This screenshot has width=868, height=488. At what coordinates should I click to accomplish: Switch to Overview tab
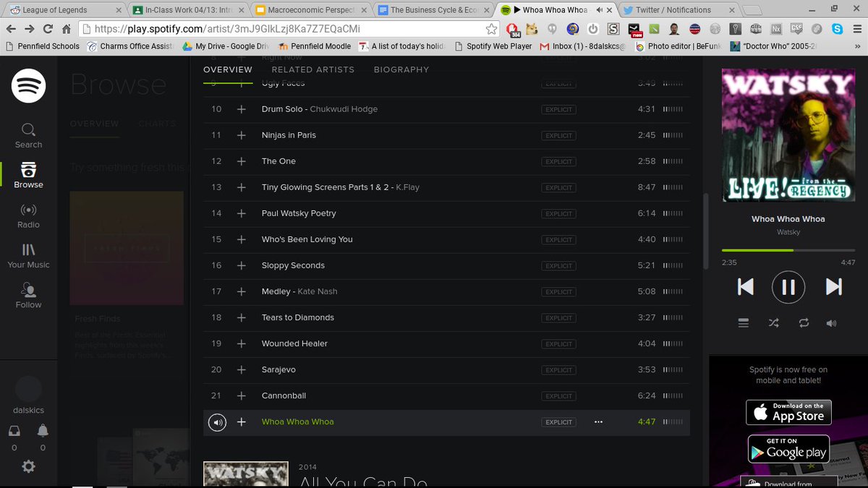[x=228, y=69]
